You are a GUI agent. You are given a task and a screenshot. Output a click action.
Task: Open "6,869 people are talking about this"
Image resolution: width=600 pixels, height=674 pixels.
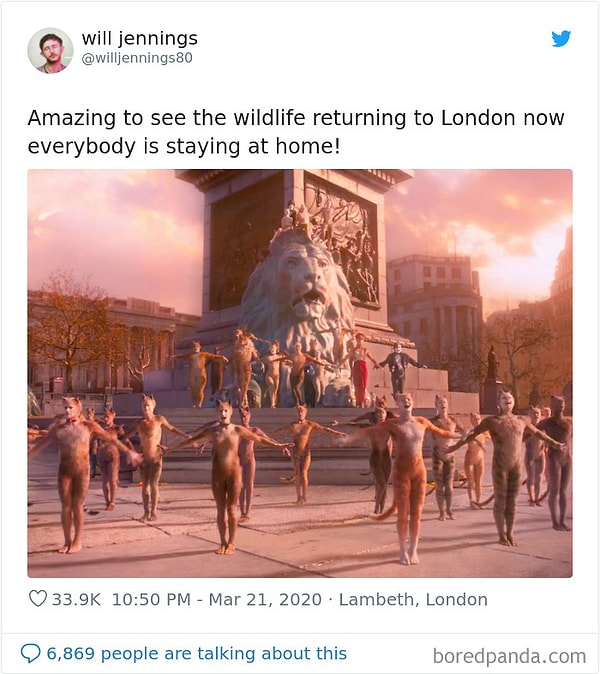point(196,654)
